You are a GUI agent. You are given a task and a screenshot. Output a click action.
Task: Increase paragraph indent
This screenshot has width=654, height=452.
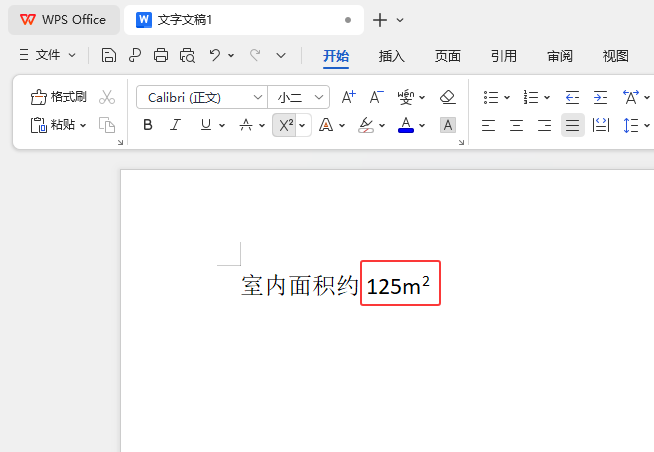(x=600, y=97)
